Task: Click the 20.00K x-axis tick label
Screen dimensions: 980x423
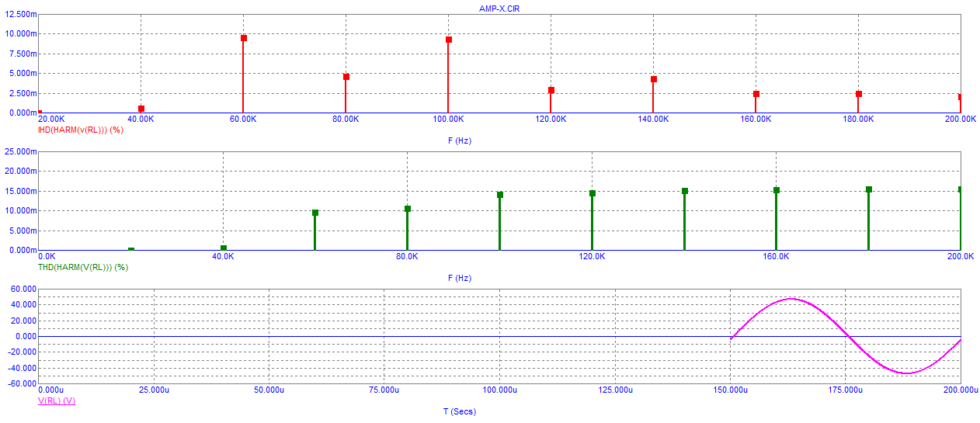Action: tap(51, 120)
